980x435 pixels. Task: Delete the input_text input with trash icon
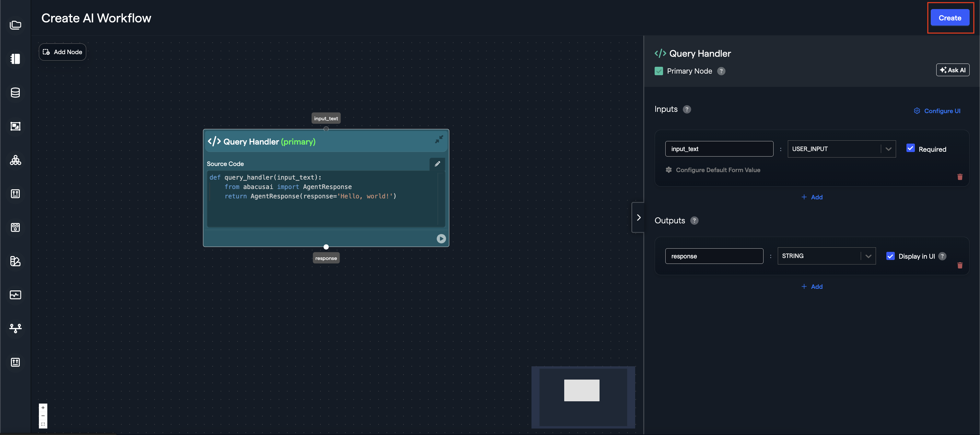tap(960, 177)
